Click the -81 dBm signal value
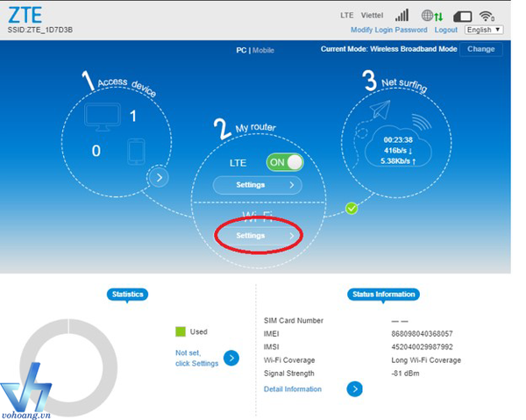Image resolution: width=526 pixels, height=420 pixels. click(x=405, y=374)
